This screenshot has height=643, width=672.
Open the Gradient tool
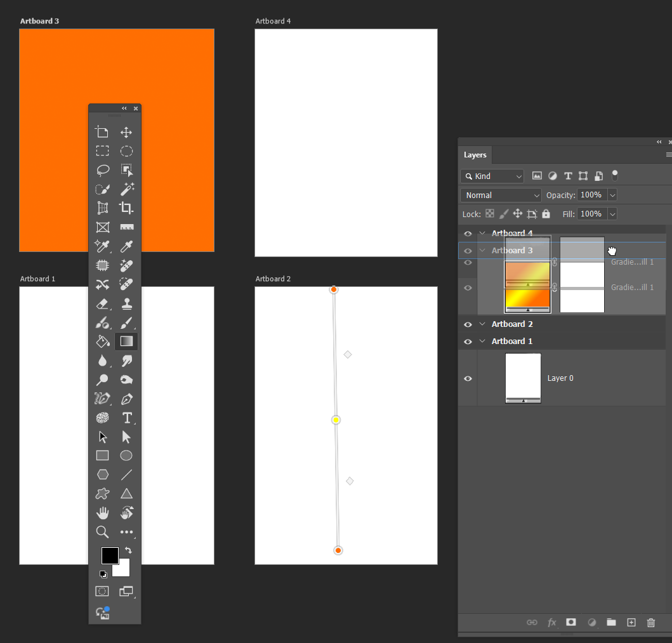click(x=126, y=341)
